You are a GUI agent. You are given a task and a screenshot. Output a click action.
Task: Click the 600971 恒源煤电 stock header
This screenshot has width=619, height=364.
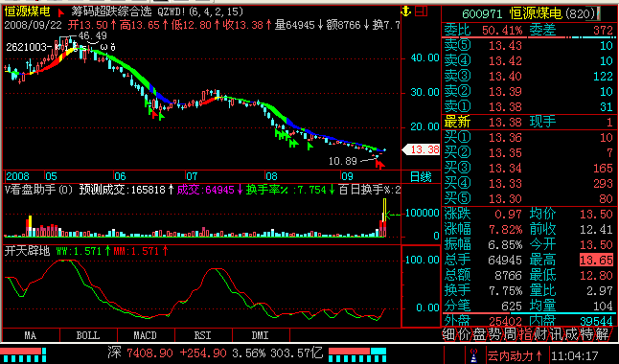pos(528,14)
